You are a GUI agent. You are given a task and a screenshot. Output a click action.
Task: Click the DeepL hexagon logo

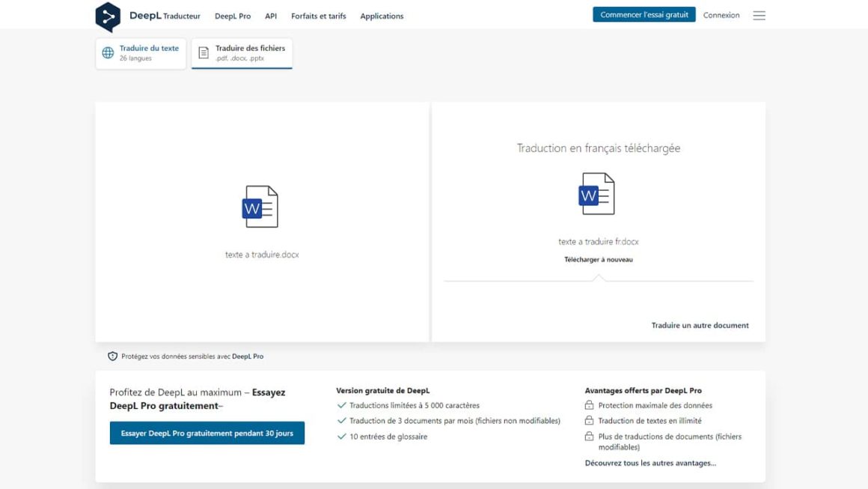click(108, 16)
